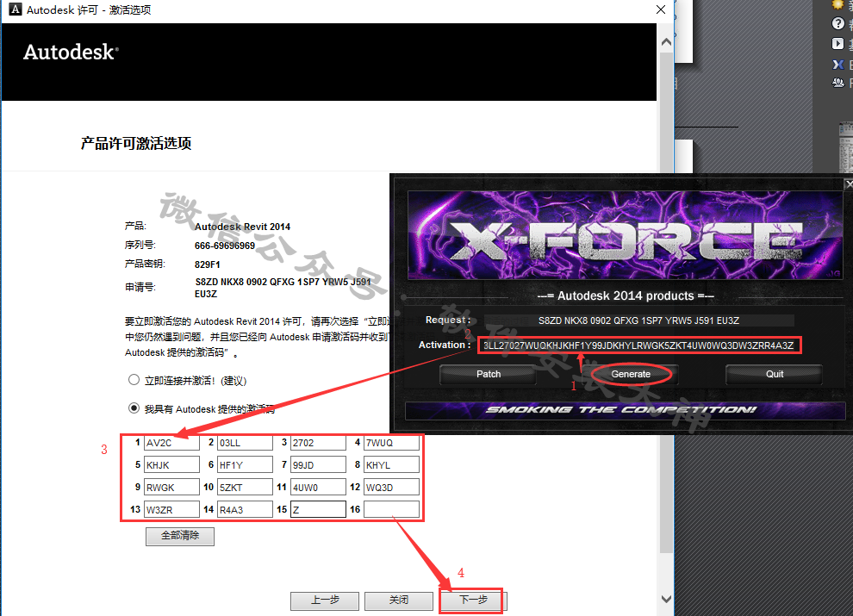This screenshot has width=853, height=616.
Task: Select activation code field 7 with 99JD
Action: click(x=318, y=464)
